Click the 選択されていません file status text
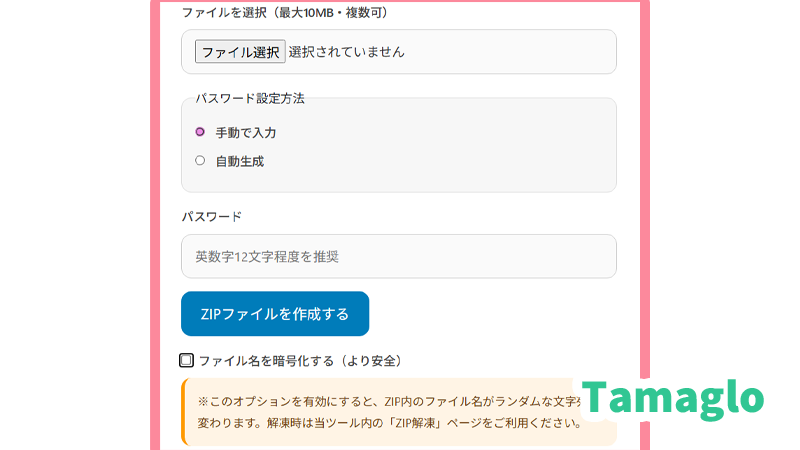800x450 pixels. [x=346, y=52]
